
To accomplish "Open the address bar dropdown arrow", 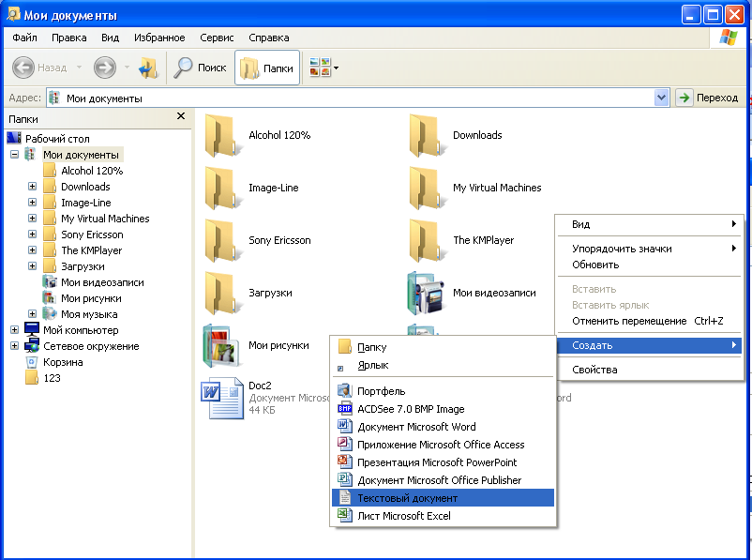I will 661,98.
